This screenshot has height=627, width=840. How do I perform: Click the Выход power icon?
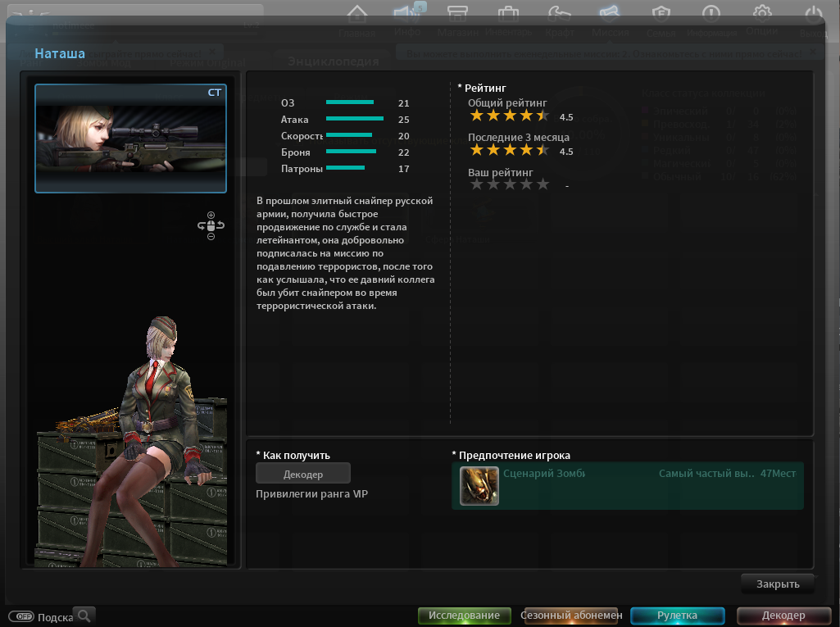813,15
